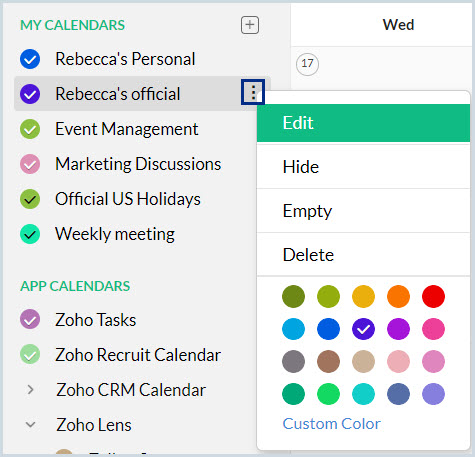The width and height of the screenshot is (475, 457).
Task: Uncheck the Event Management calendar
Action: coord(30,129)
